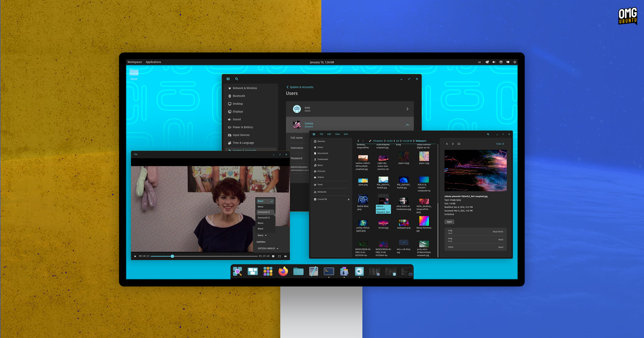Open sound applet in top panel
Image resolution: width=644 pixels, height=338 pixels.
coord(494,62)
